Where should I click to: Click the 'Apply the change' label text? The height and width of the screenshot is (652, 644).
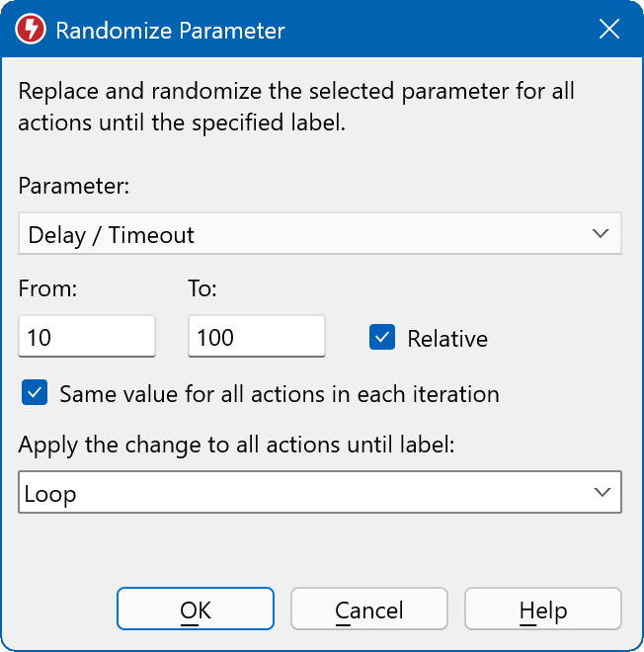click(x=237, y=446)
